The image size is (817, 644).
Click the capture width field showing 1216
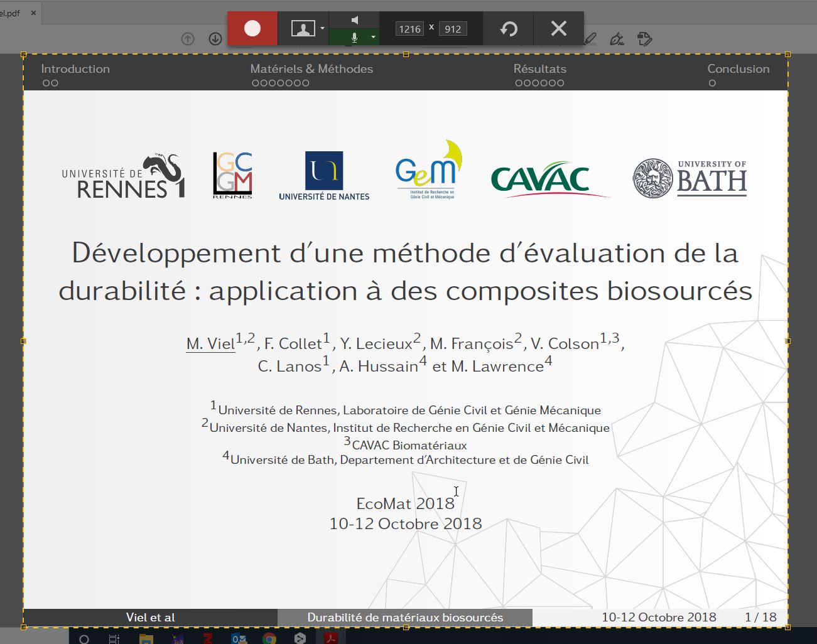pos(409,29)
